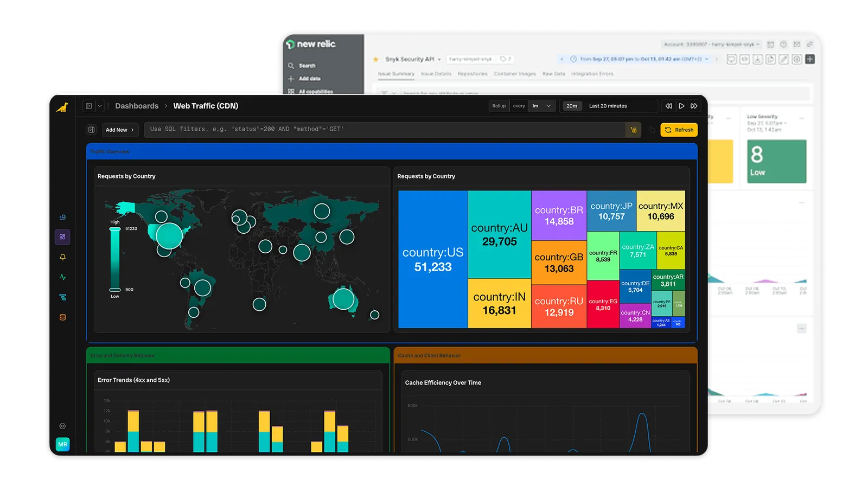Select the country:MX 10,696 tile
868x486 pixels.
pos(661,211)
